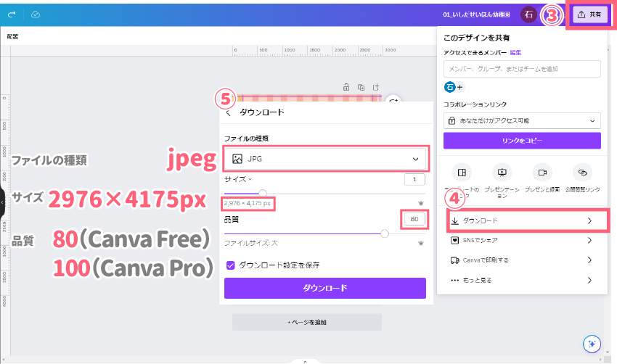This screenshot has height=364, width=617.
Task: Click the プレゼンと録画 icon
Action: click(x=542, y=173)
